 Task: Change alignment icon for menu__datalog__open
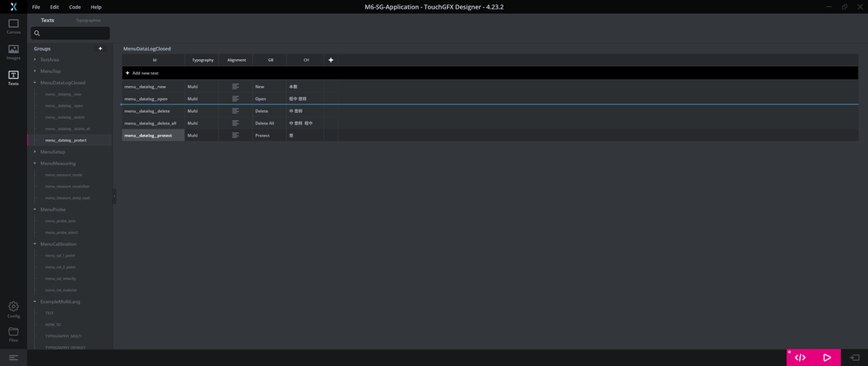(x=236, y=98)
